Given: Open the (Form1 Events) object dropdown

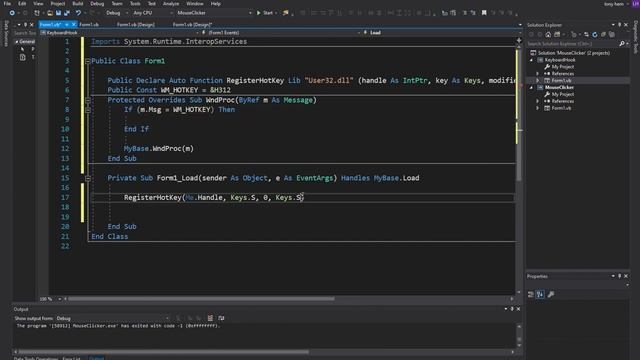Looking at the screenshot, I should pyautogui.click(x=281, y=33).
